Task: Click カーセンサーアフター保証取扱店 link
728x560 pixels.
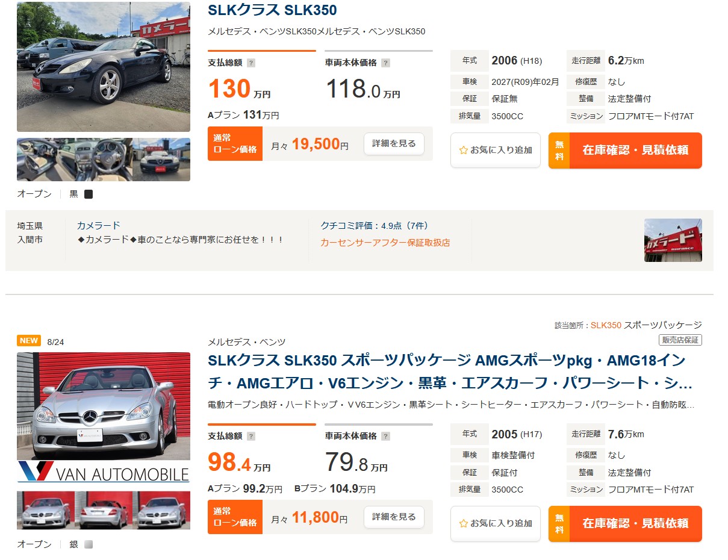Action: [385, 243]
